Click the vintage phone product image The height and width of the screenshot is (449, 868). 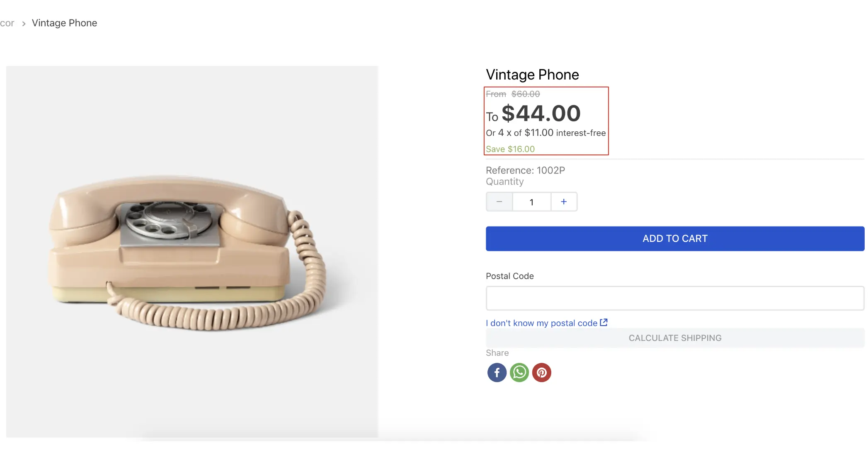pyautogui.click(x=192, y=251)
